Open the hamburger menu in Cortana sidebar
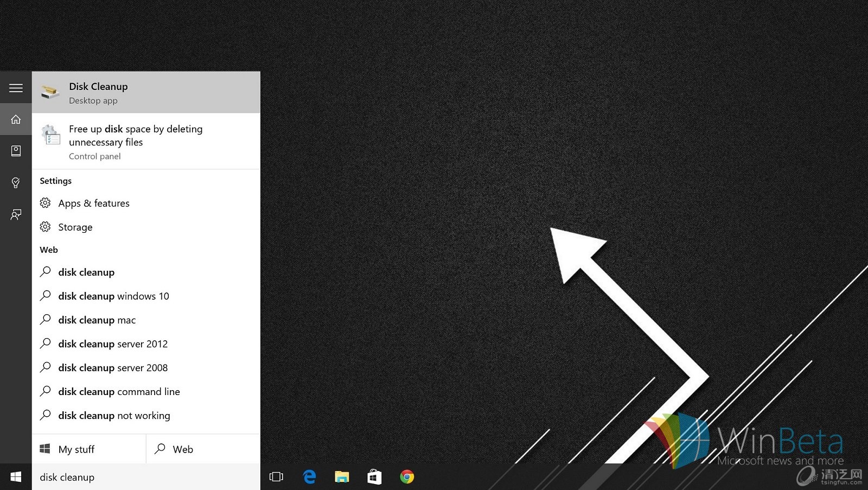Screen dimensions: 868x490 [16, 88]
